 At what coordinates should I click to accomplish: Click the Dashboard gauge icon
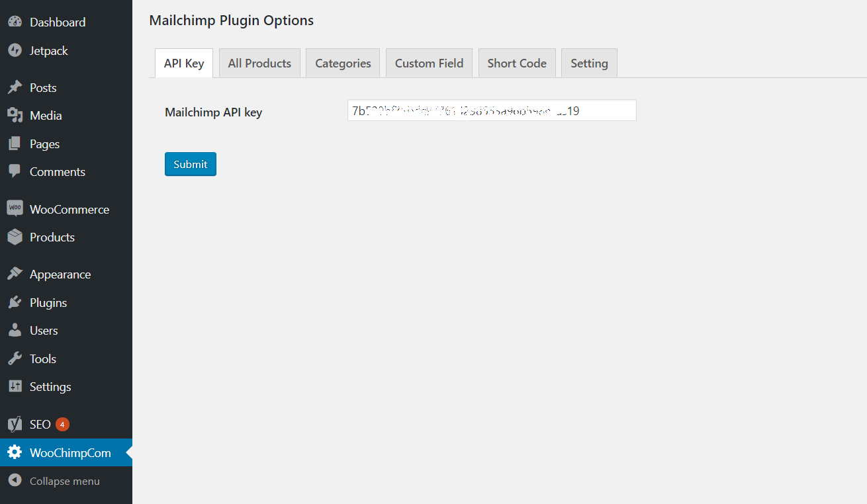15,22
